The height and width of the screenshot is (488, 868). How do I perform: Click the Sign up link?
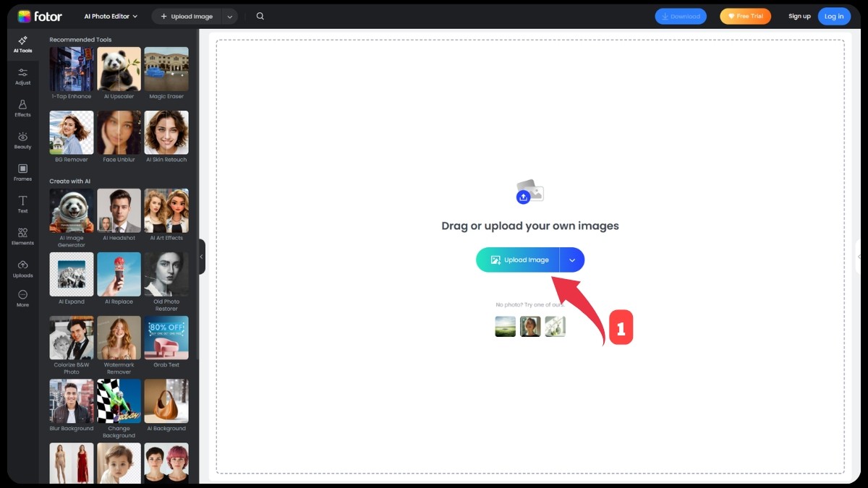click(x=799, y=16)
